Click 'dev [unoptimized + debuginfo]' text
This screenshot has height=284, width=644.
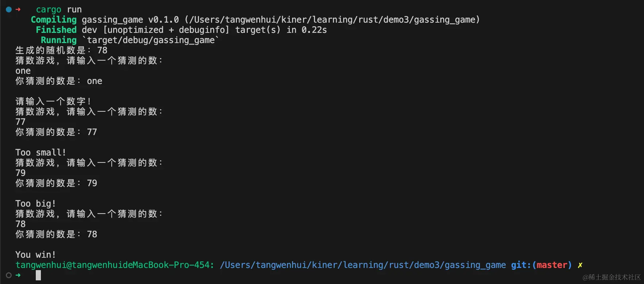[156, 30]
